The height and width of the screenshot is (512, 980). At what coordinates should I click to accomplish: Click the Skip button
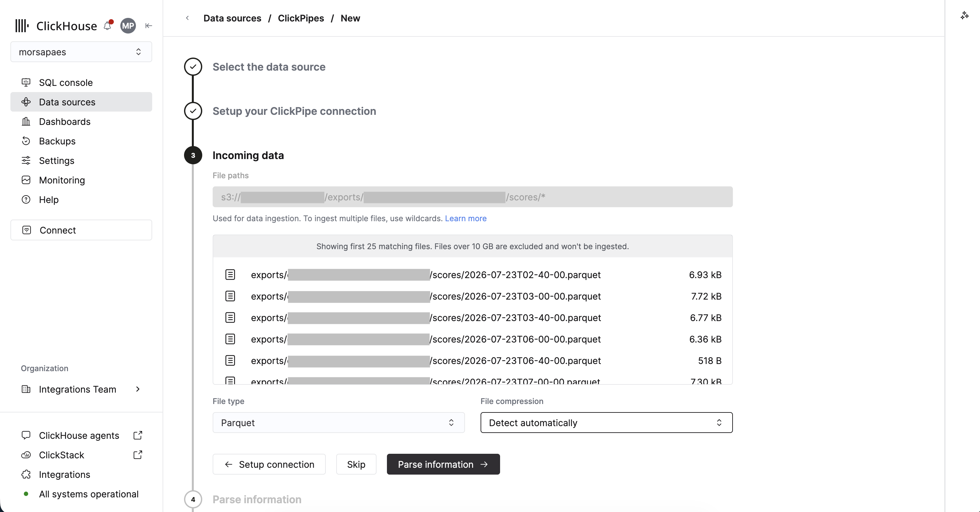(x=356, y=464)
